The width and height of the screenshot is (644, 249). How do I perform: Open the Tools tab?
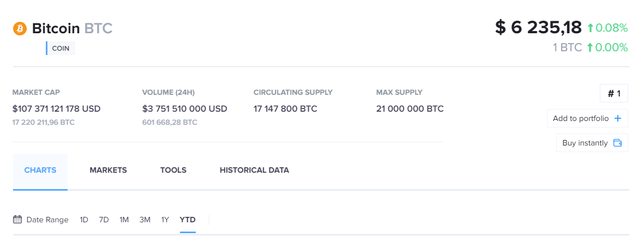(x=173, y=170)
